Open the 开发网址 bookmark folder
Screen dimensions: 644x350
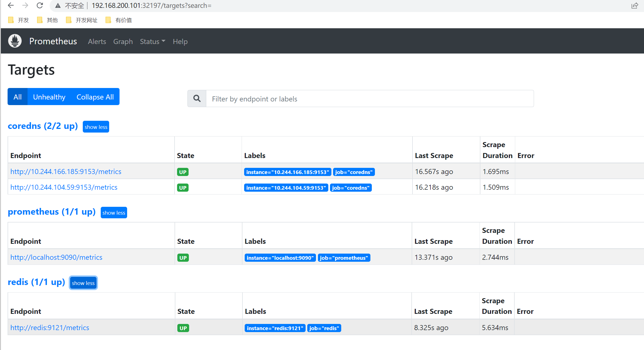point(82,20)
